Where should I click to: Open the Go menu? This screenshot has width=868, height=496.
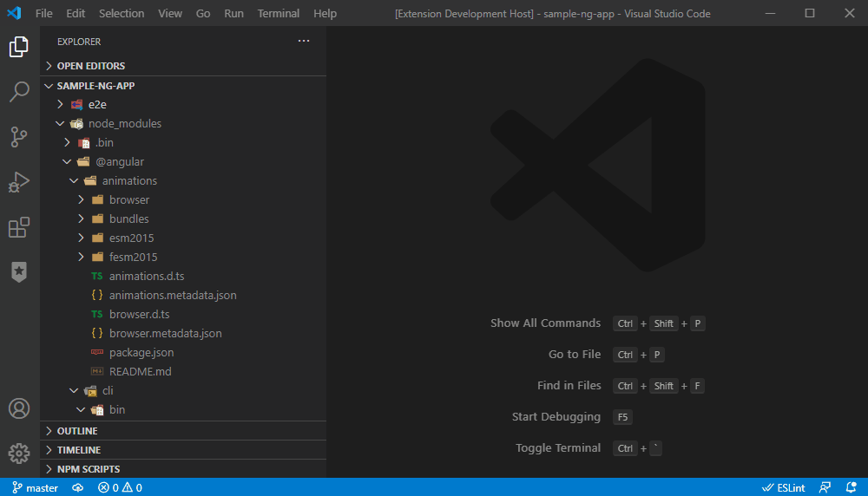[x=203, y=13]
